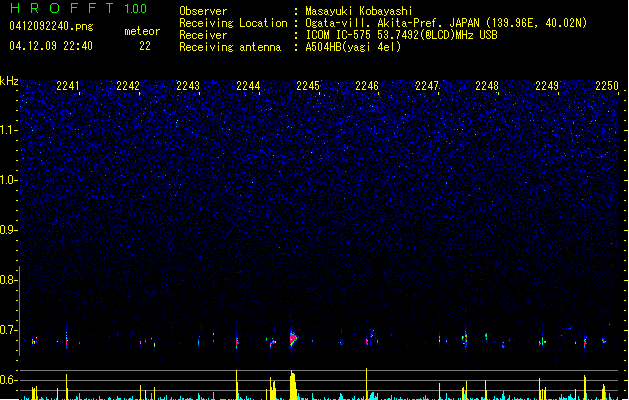This screenshot has height=400, width=629.
Task: Click the 0.6 kHz axis label
Action: click(x=8, y=380)
